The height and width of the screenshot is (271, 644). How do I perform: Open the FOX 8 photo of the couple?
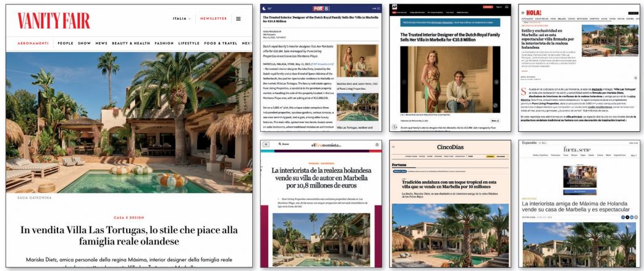point(357,61)
